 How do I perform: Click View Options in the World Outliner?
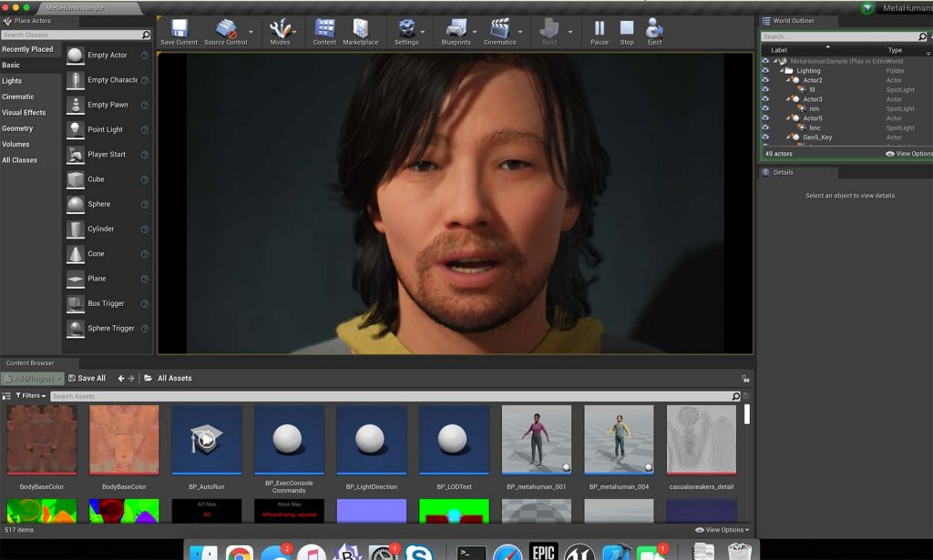tap(908, 153)
